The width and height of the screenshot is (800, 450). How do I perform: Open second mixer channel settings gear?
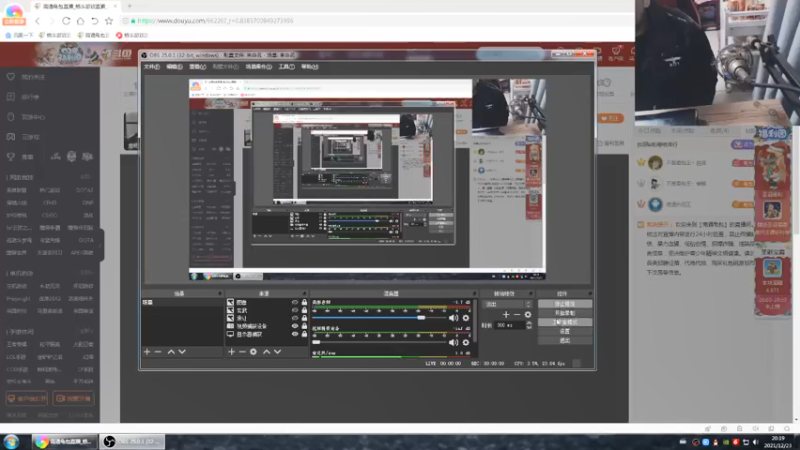[465, 342]
